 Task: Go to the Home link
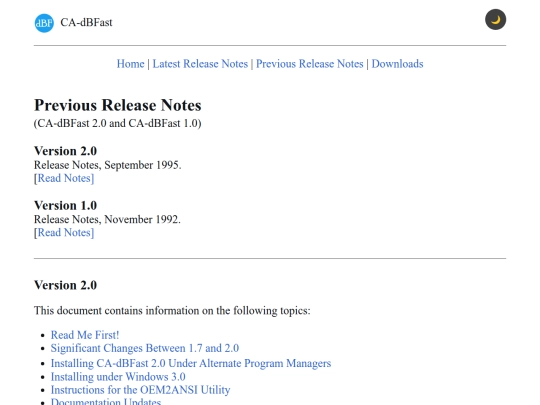[x=130, y=64]
